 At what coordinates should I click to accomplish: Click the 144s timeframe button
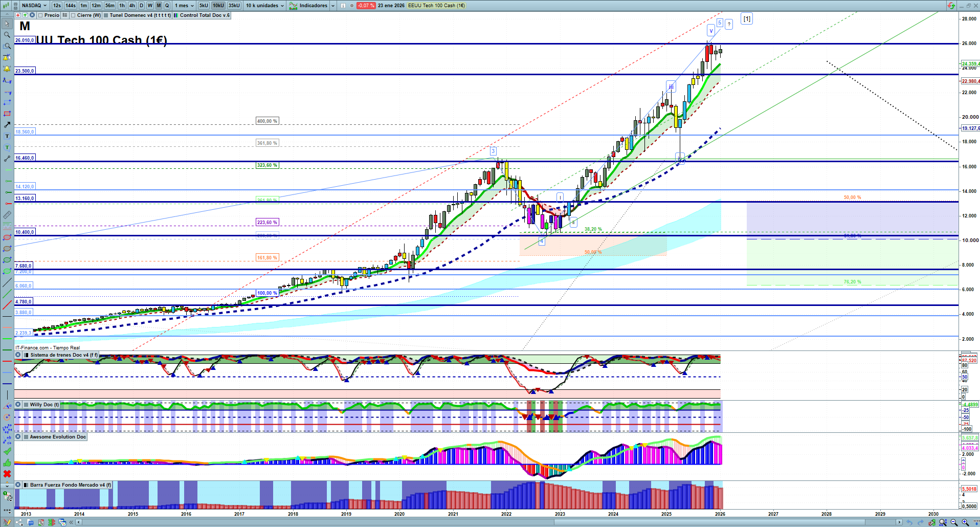(71, 6)
